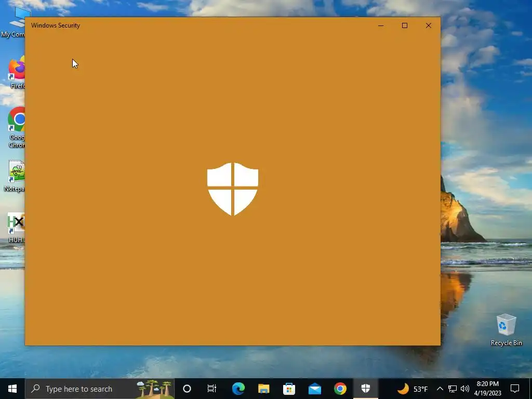This screenshot has width=532, height=399.
Task: Close the Windows Security window
Action: (429, 25)
